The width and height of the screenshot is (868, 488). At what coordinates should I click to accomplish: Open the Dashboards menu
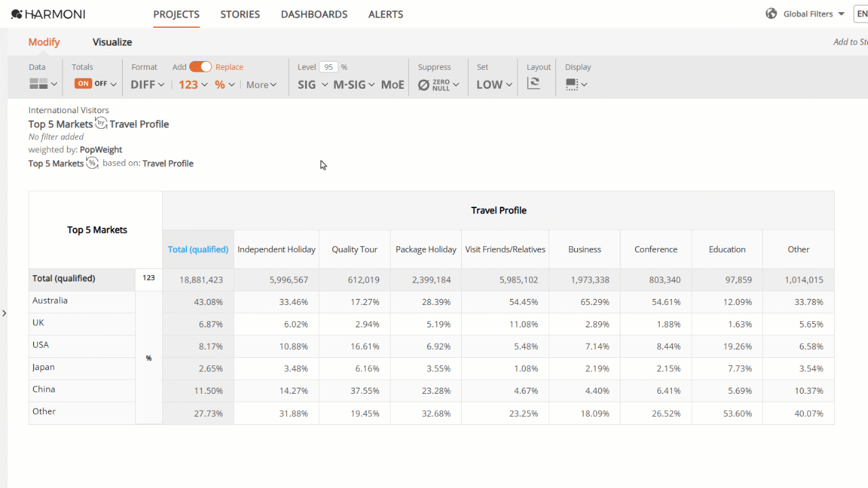click(314, 14)
